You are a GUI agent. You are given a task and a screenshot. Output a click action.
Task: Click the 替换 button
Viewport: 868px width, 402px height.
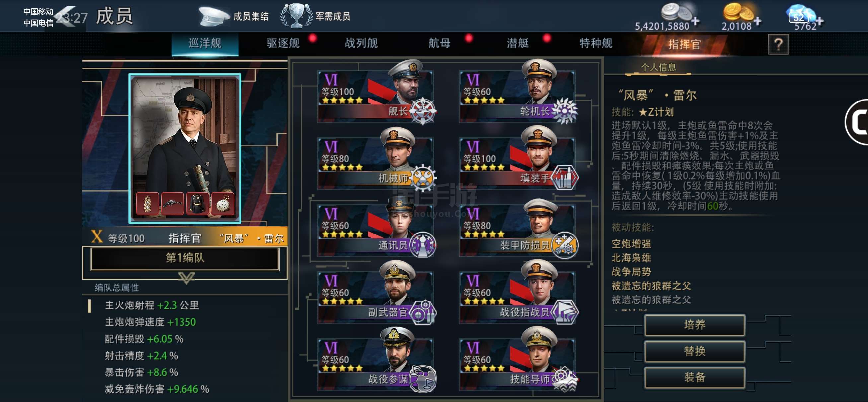(x=694, y=351)
